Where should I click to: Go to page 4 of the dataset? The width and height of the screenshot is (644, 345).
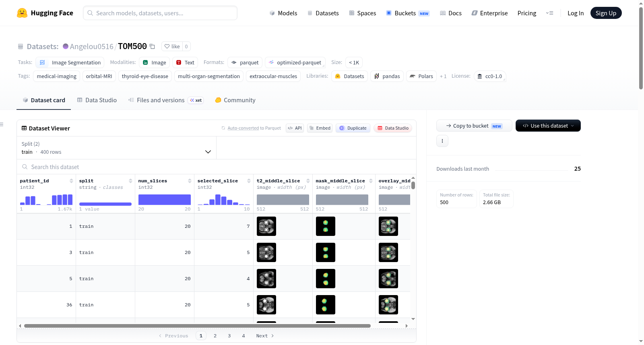[244, 336]
